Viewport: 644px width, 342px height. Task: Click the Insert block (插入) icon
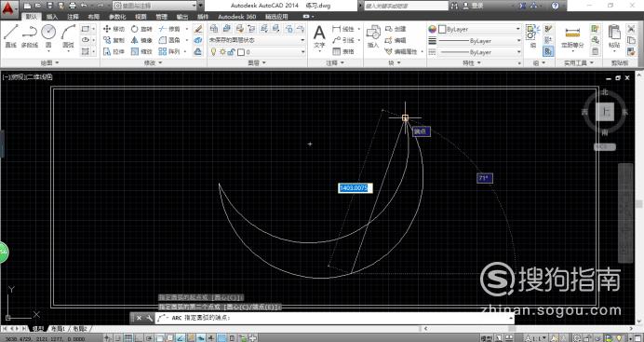click(373, 36)
